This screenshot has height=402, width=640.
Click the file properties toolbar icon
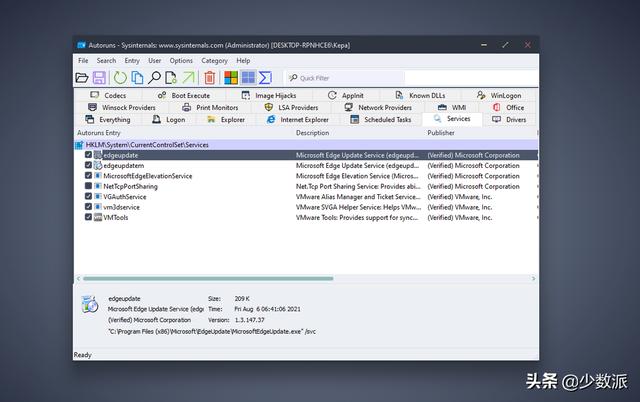click(x=171, y=78)
